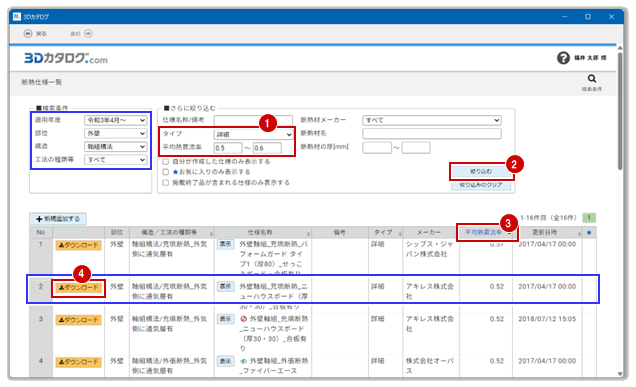Open the タイプ dropdown showing 詳細
The image size is (636, 387).
[254, 134]
